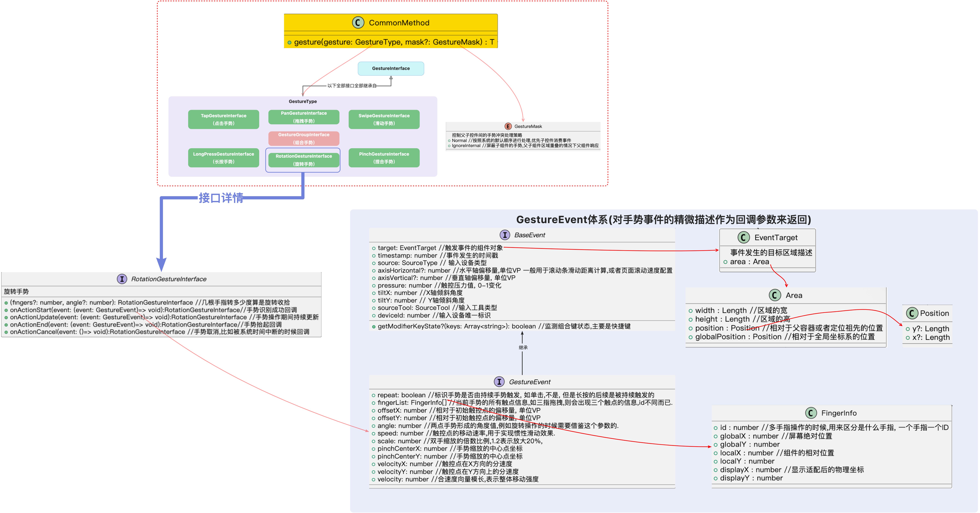Click the timestamp: number field row
The height and width of the screenshot is (513, 980).
(435, 255)
